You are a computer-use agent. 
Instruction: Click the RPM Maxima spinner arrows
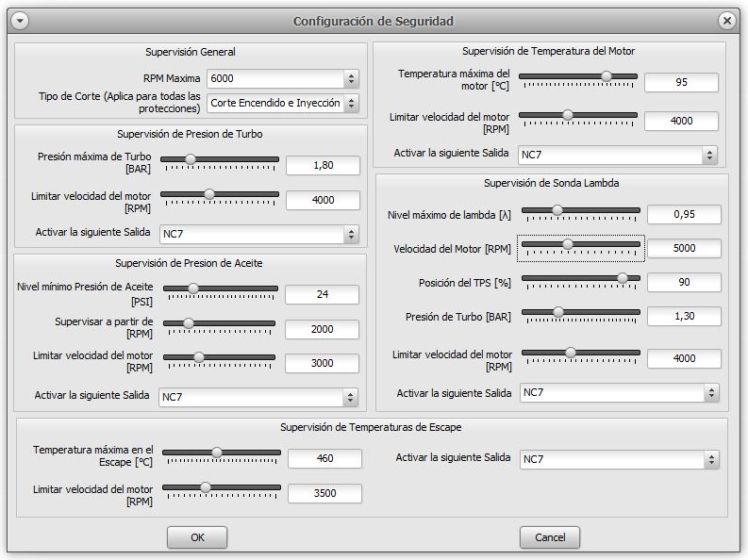tap(352, 79)
